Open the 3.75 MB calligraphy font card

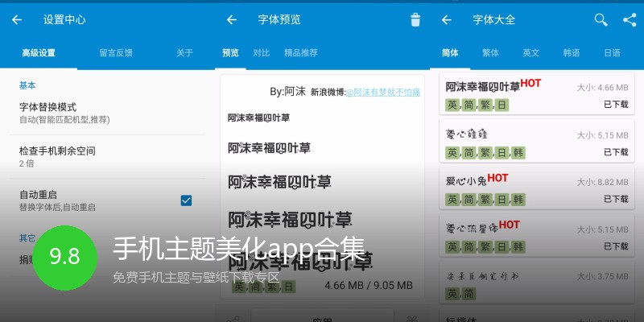pyautogui.click(x=537, y=283)
